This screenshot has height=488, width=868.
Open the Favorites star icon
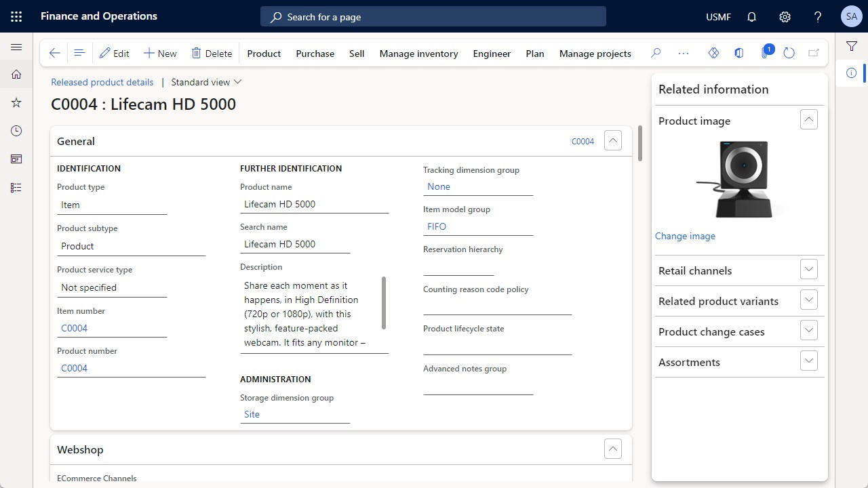click(x=16, y=102)
